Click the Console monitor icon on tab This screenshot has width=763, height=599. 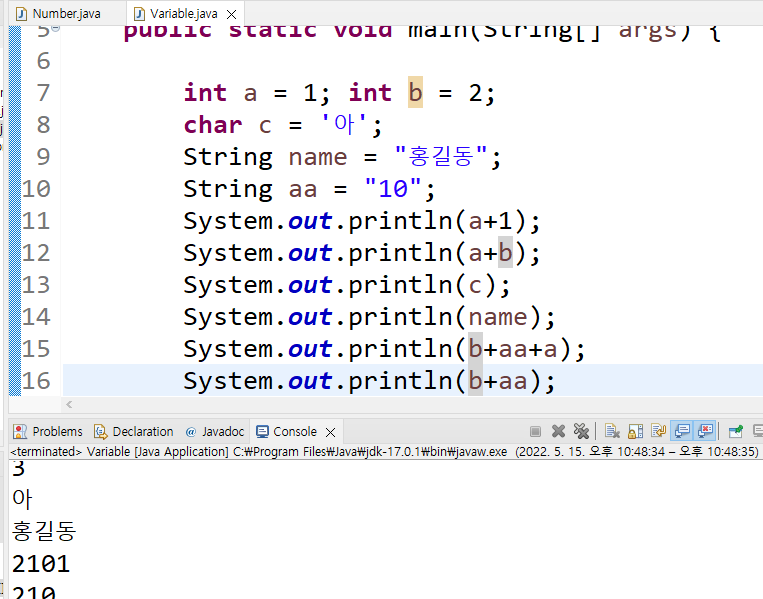pos(262,432)
